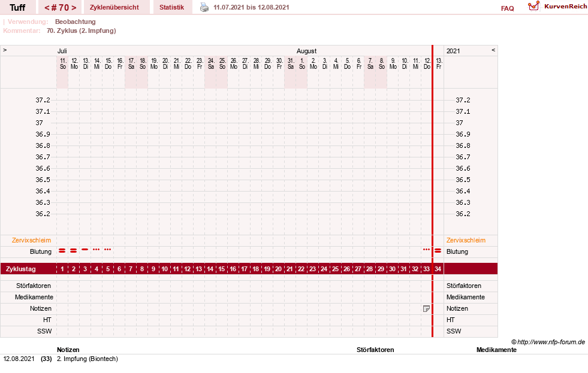Click the Beobachtung usage value
Viewport: 588px width, 373px height.
pyautogui.click(x=76, y=22)
